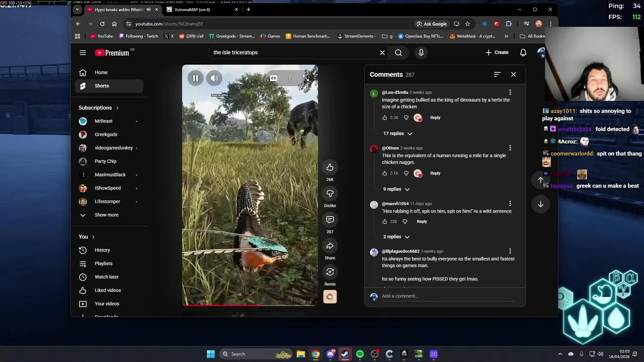Reply to the mavh1054 comment
This screenshot has width=644, height=362.
[422, 221]
